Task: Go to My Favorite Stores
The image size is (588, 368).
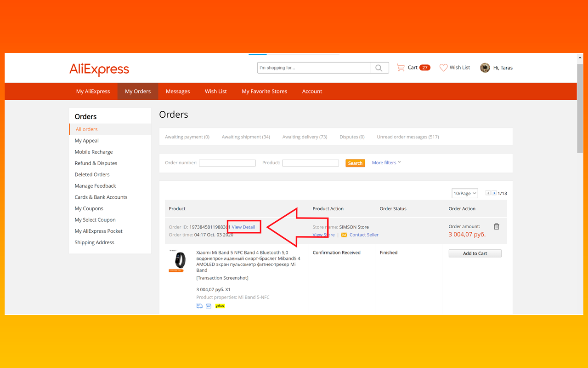Action: point(265,91)
